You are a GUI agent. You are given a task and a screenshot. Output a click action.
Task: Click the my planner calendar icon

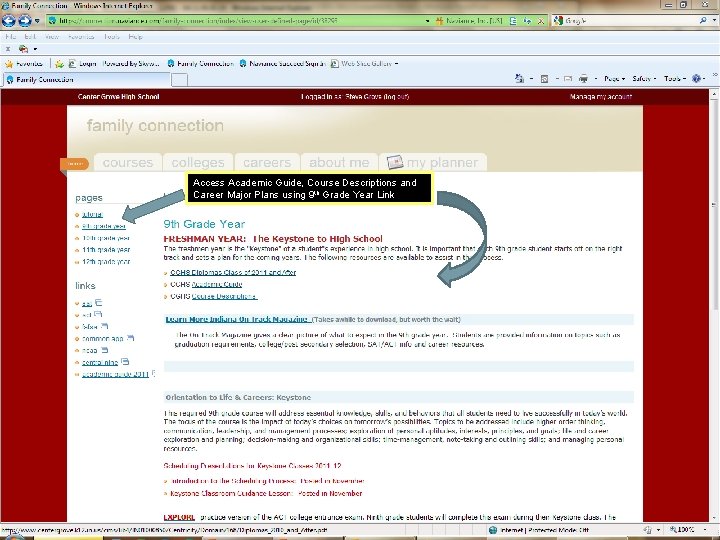[394, 162]
